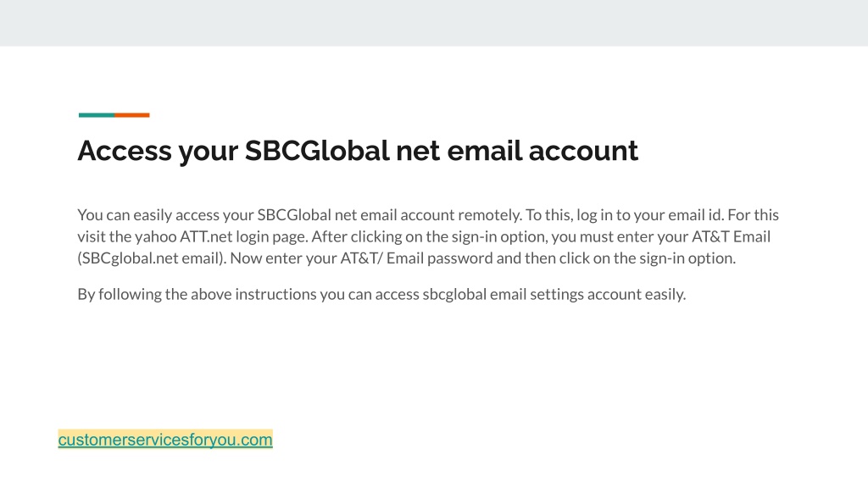Click the 'Access your SBCGlobal net email account' heading
This screenshot has width=868, height=488.
(358, 151)
